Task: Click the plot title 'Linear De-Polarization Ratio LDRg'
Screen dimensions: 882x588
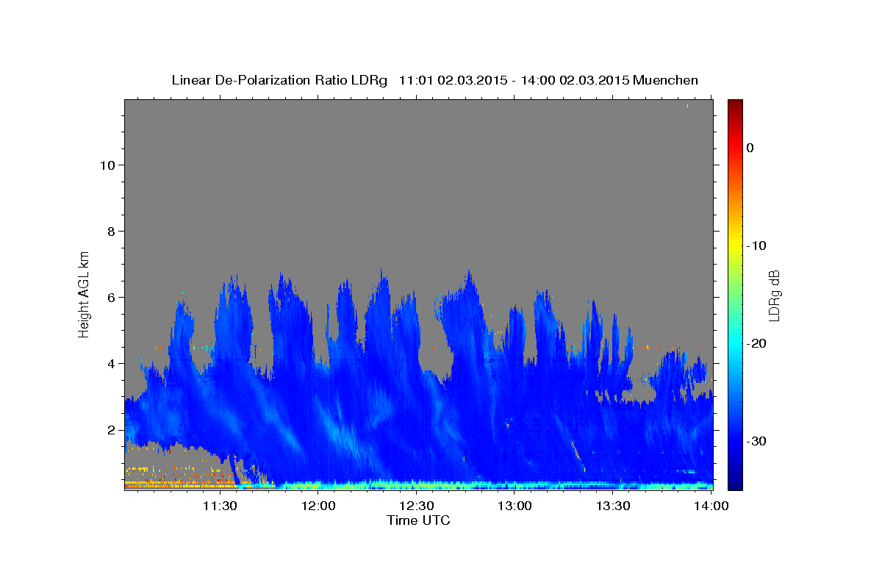Action: (279, 80)
